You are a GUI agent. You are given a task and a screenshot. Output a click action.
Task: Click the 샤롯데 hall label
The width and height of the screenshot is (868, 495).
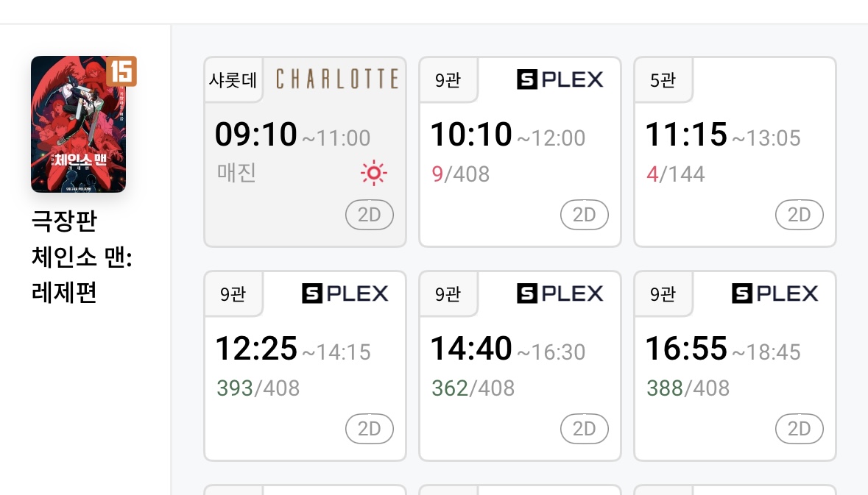point(233,79)
